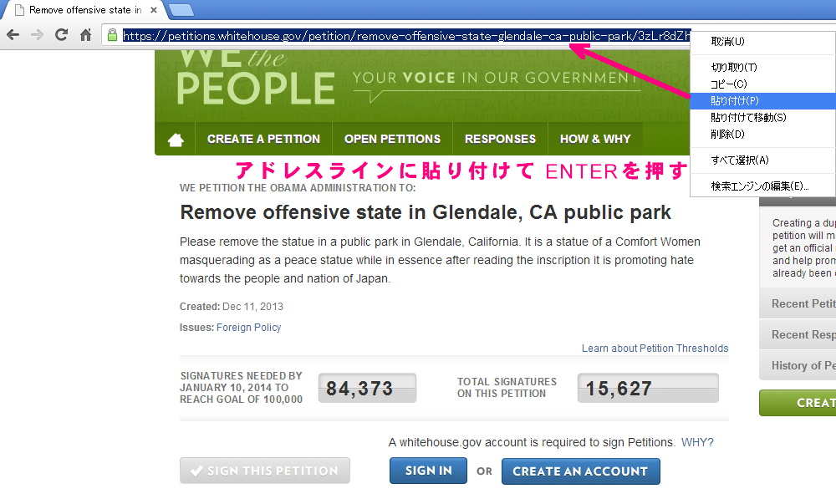Click the browser back arrow
836x504 pixels.
click(x=13, y=35)
